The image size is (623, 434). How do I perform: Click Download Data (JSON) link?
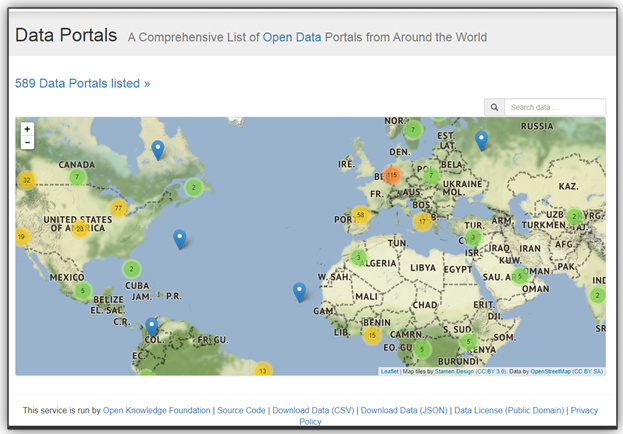point(403,410)
